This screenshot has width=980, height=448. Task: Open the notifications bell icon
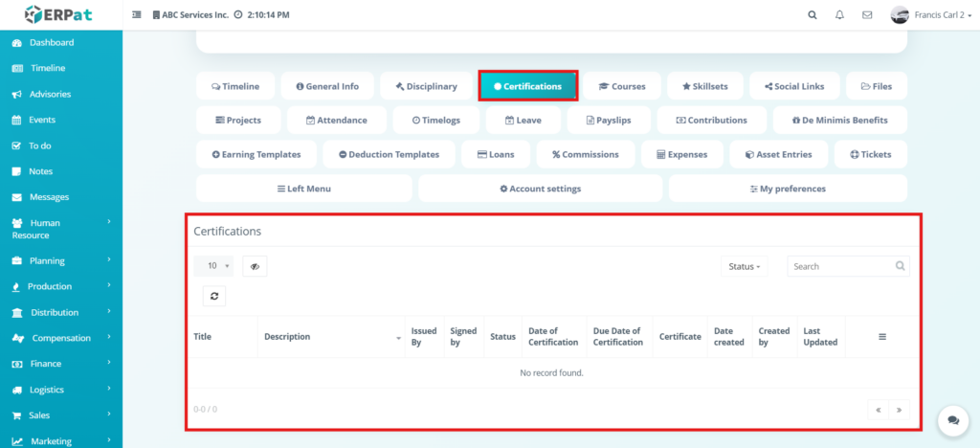(839, 15)
